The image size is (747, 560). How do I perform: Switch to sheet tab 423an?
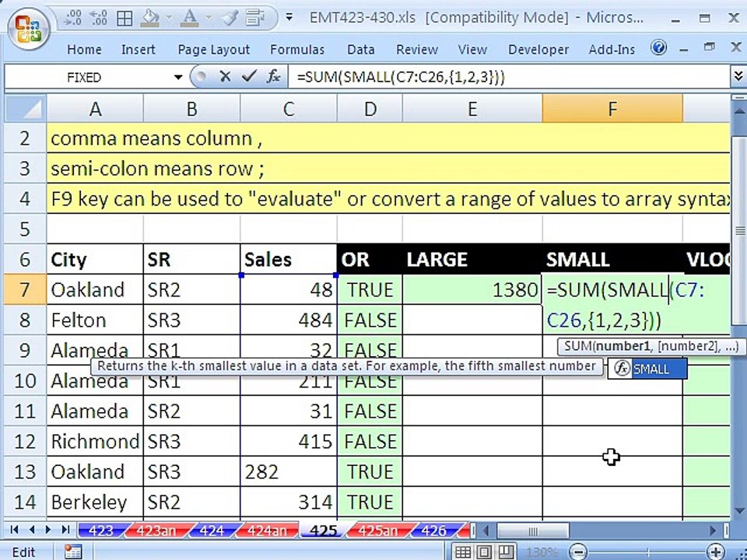[x=156, y=530]
